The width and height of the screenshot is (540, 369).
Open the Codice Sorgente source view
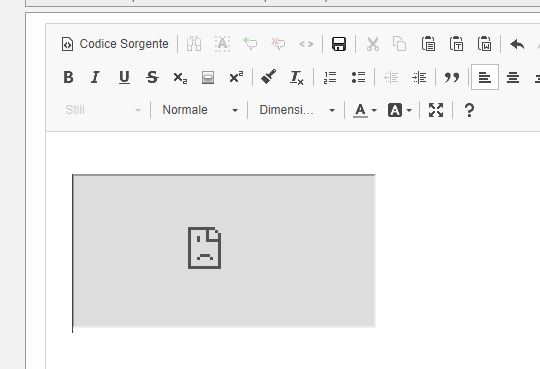pyautogui.click(x=115, y=44)
